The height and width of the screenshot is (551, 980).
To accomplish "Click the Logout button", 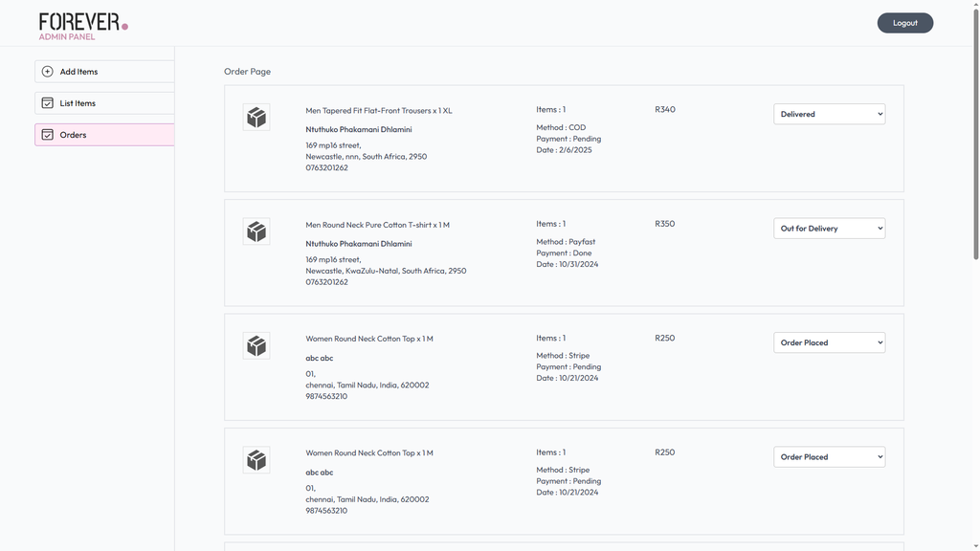I will [905, 23].
